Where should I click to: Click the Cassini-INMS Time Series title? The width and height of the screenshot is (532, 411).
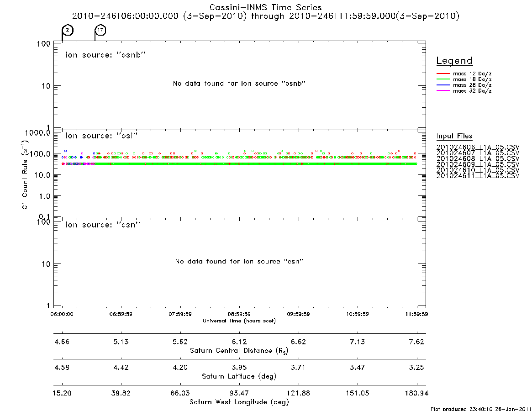pos(266,7)
